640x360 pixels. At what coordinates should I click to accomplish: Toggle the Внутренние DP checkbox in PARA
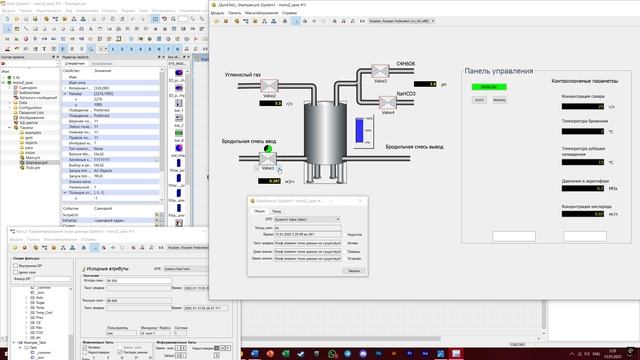pyautogui.click(x=16, y=266)
